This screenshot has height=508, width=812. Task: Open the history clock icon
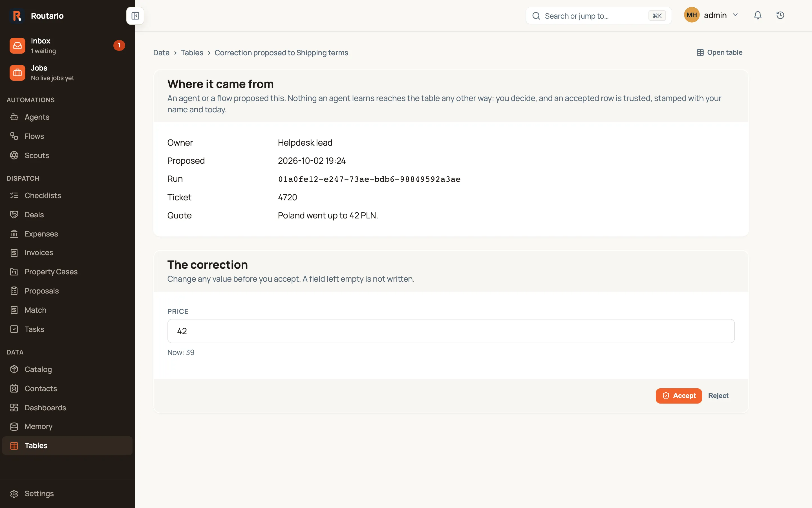pos(780,15)
